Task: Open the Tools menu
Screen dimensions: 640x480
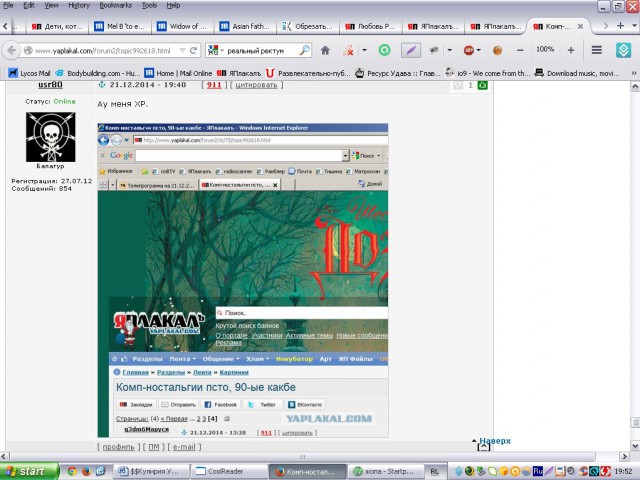Action: 149,5
